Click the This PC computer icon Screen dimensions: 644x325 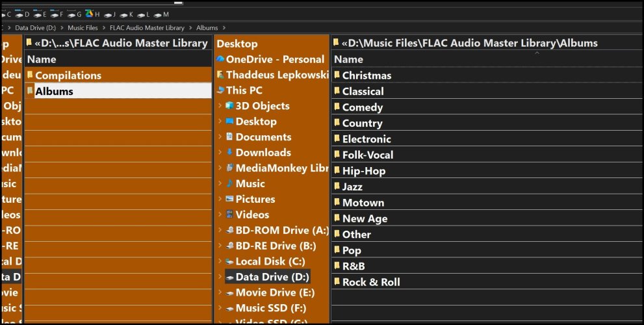220,90
